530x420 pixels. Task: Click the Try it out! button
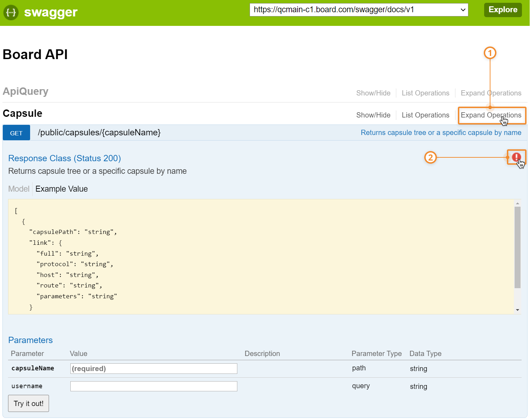tap(28, 404)
